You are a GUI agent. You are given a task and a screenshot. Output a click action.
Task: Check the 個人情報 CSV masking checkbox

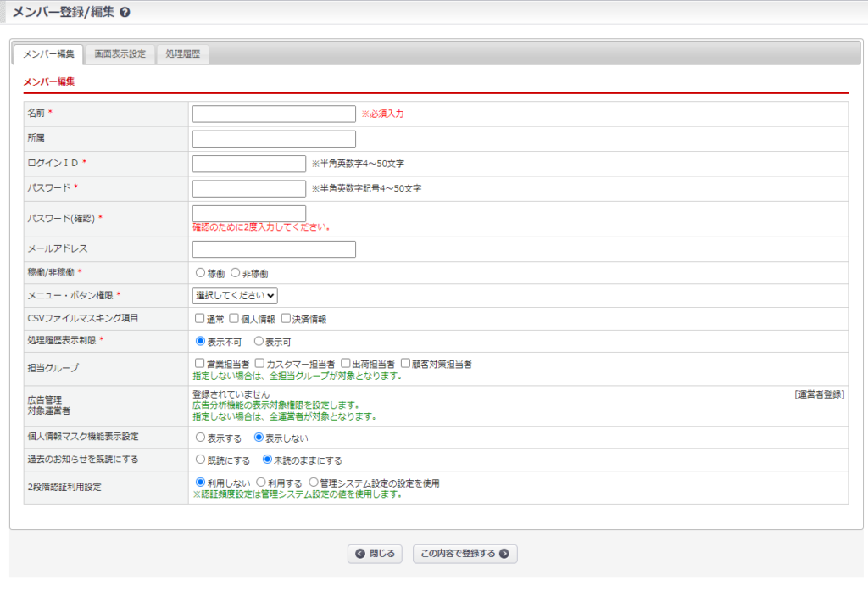tap(234, 319)
